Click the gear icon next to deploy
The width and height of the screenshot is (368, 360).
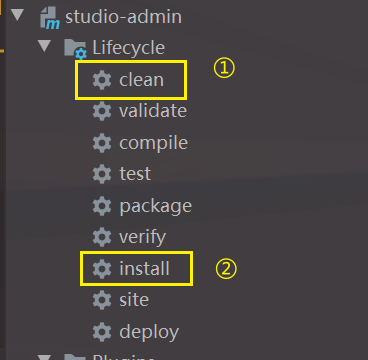coord(102,332)
